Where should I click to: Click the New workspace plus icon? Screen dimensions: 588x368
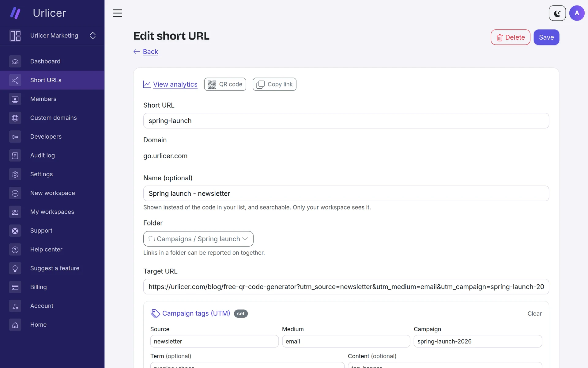coord(15,193)
